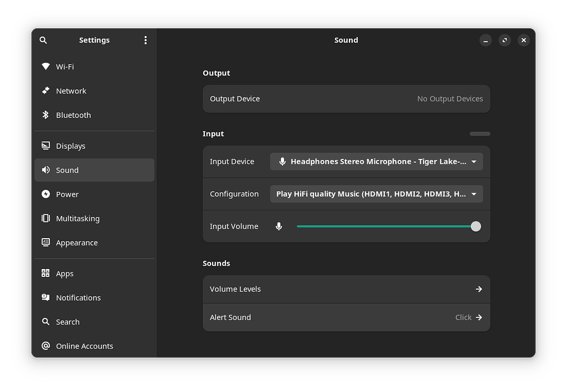Open the Input Device dropdown
Screen dimensions: 567x392
point(377,161)
